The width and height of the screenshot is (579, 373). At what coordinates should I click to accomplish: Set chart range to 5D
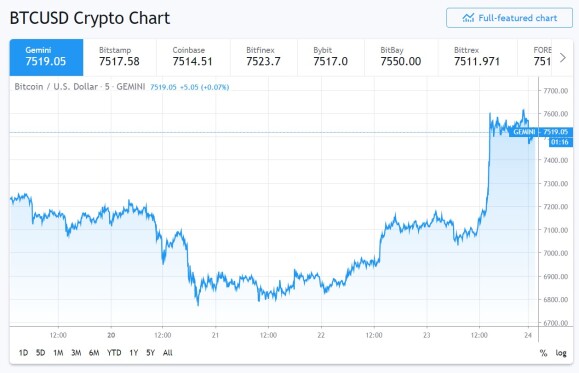[x=41, y=353]
